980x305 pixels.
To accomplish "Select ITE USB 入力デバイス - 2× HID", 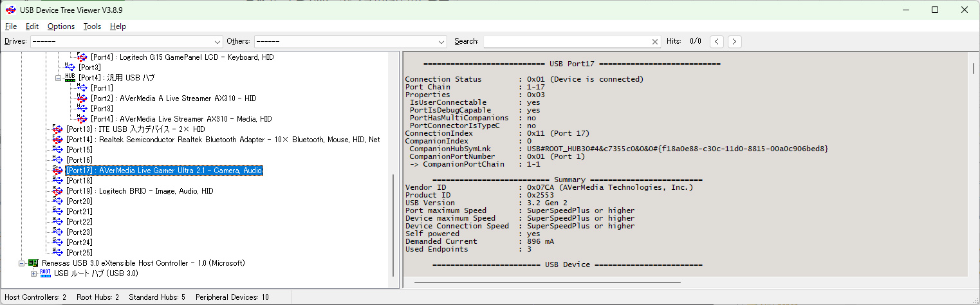I will pos(135,129).
